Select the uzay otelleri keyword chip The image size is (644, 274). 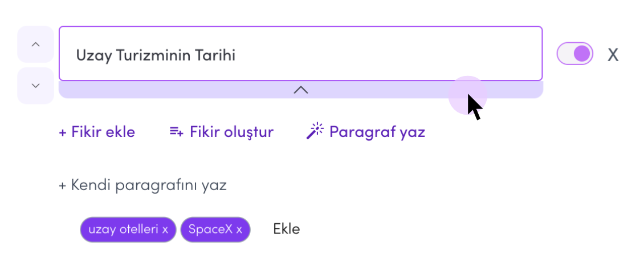(128, 229)
